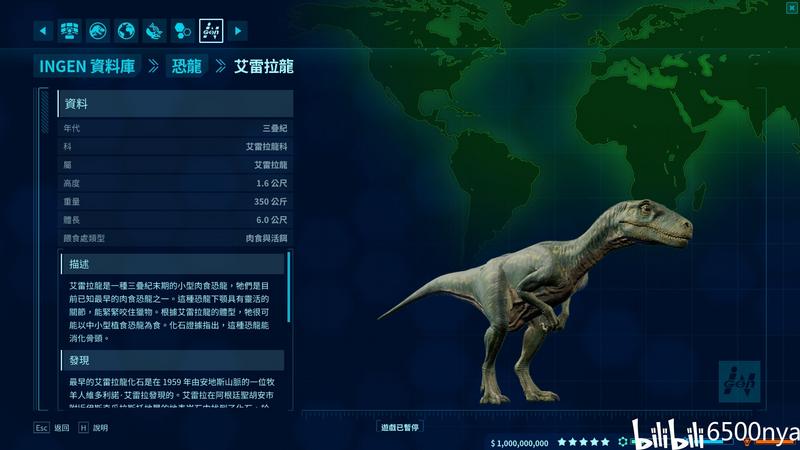
Task: Open the DNA hand genome tab
Action: (154, 31)
